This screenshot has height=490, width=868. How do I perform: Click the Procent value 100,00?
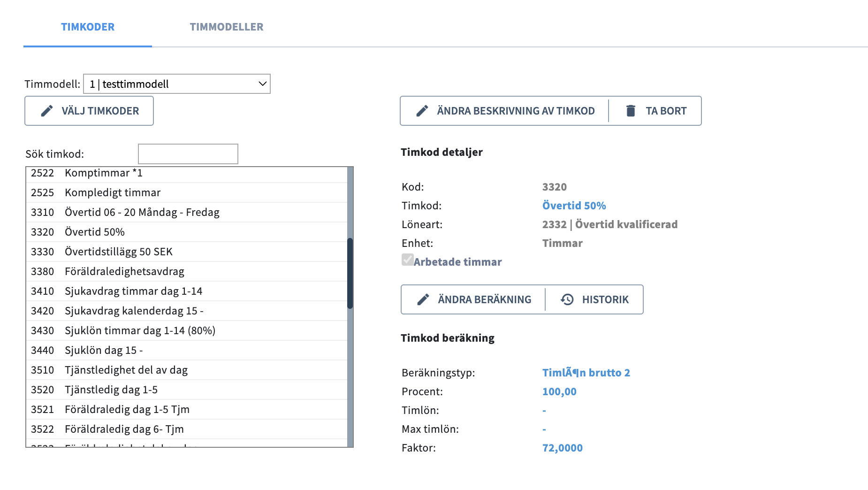(x=559, y=391)
